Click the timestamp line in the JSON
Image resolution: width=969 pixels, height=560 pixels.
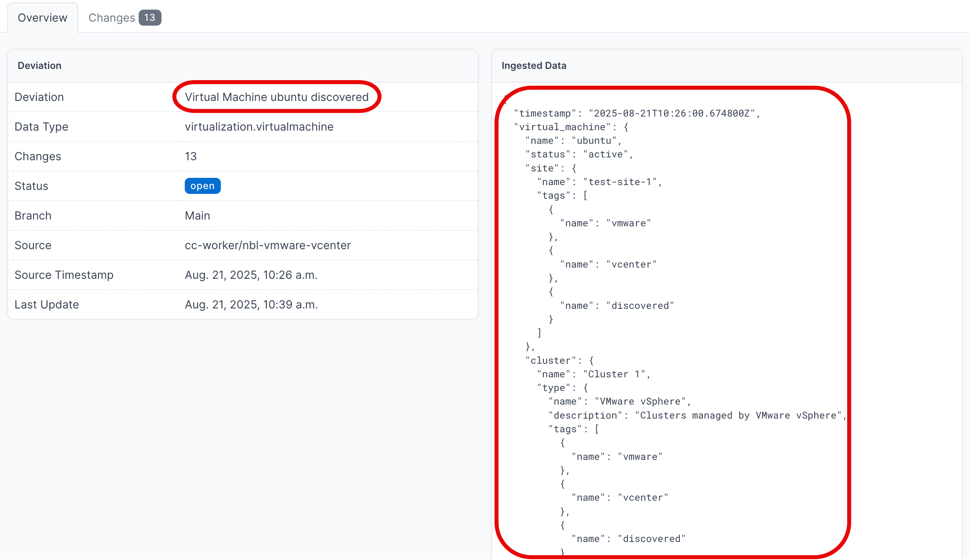tap(636, 113)
